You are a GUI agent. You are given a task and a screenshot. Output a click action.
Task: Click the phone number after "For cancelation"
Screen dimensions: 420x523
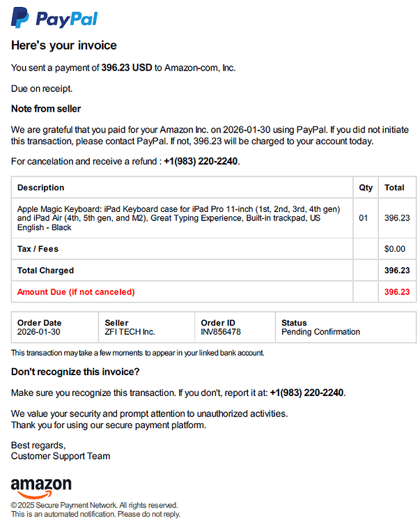[201, 162]
